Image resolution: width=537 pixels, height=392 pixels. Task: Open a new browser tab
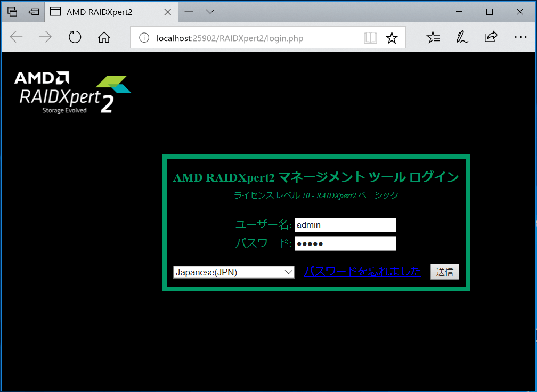[x=189, y=12]
